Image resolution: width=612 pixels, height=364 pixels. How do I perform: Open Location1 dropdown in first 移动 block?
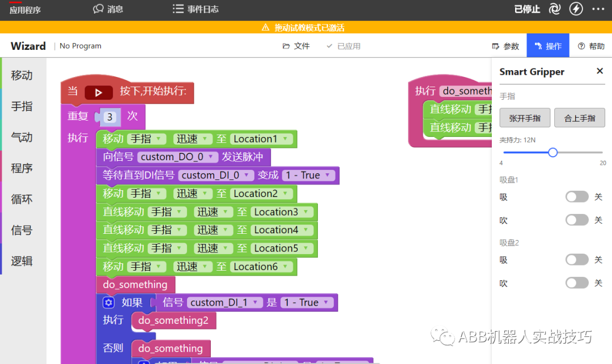coord(261,139)
